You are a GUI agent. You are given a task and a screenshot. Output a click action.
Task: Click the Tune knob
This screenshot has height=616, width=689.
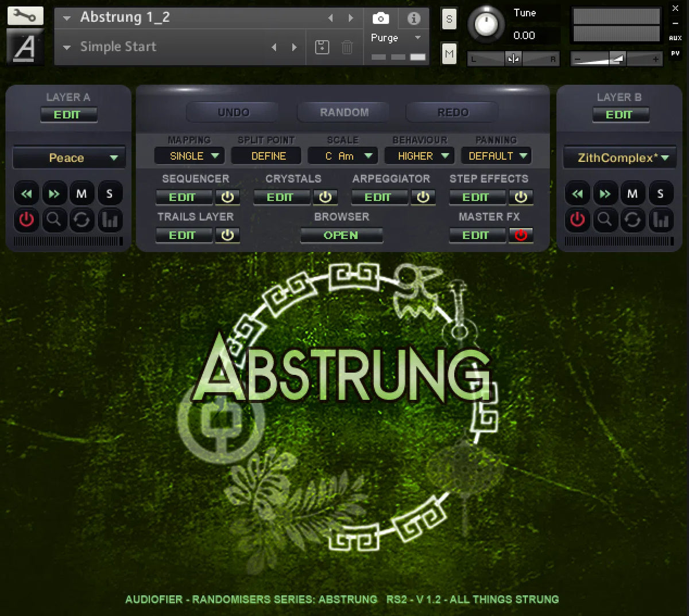tap(486, 24)
